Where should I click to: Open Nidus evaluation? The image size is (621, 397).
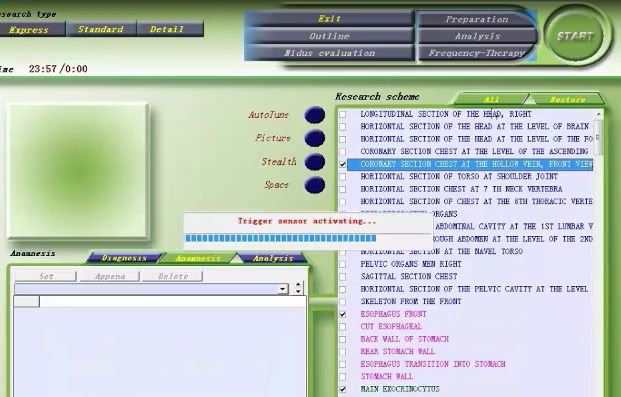pyautogui.click(x=330, y=53)
